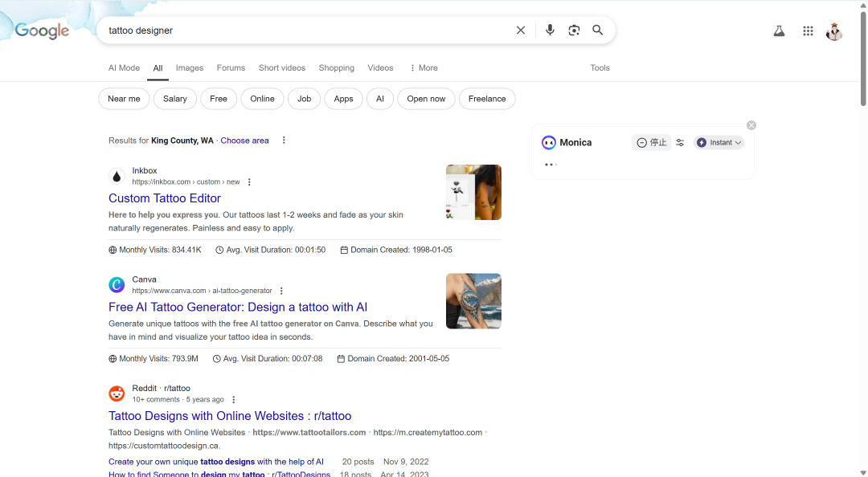Click the magnifying glass search button
The image size is (868, 477).
(x=598, y=30)
